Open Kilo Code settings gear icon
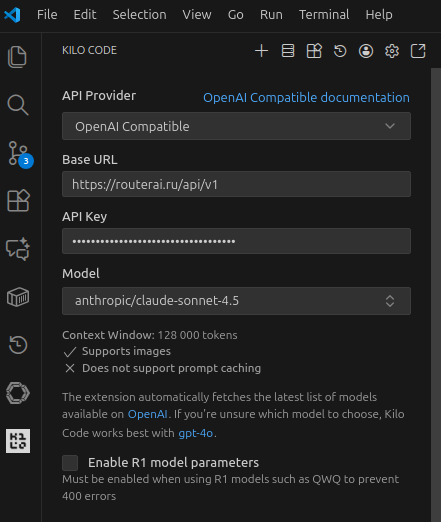The height and width of the screenshot is (522, 441). coord(392,51)
